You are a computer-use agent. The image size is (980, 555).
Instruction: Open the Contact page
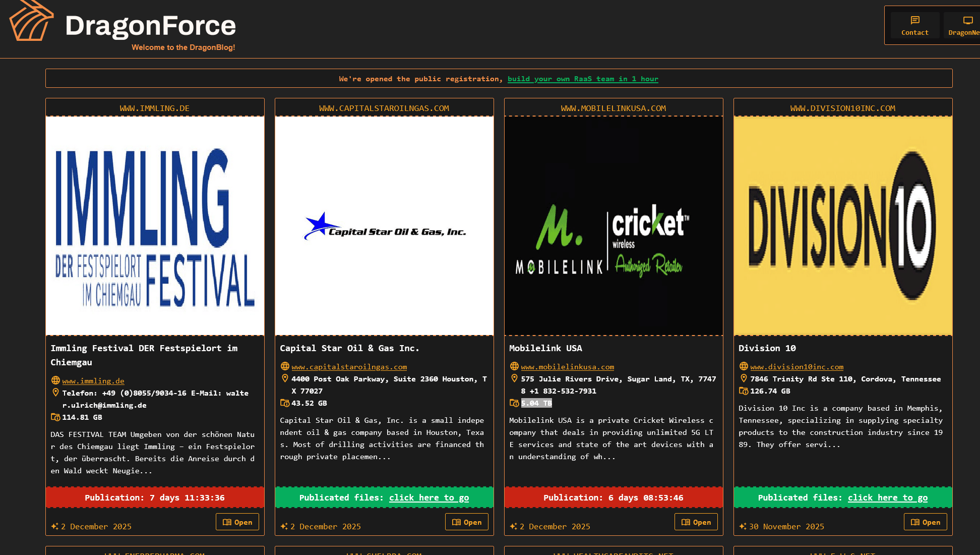coord(914,25)
